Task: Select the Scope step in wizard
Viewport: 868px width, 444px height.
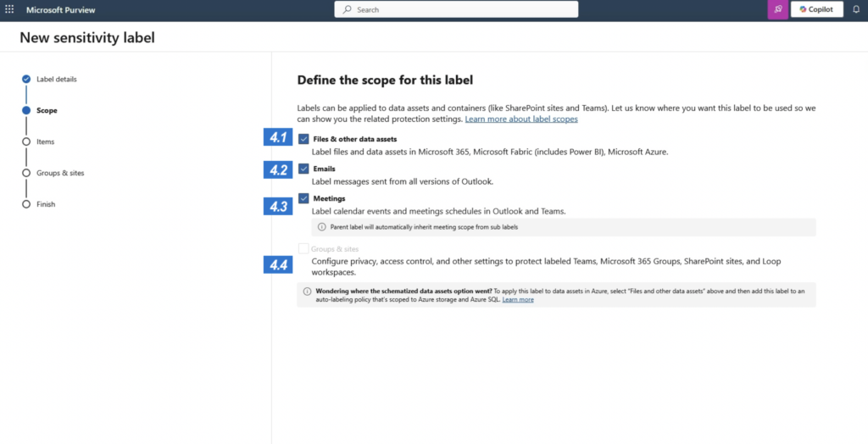Action: pyautogui.click(x=47, y=110)
